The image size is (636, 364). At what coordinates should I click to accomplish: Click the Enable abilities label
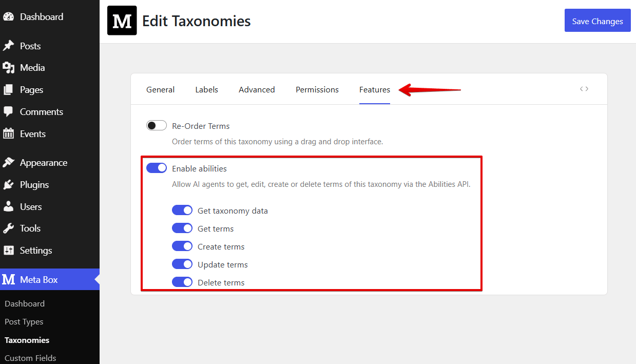click(199, 168)
